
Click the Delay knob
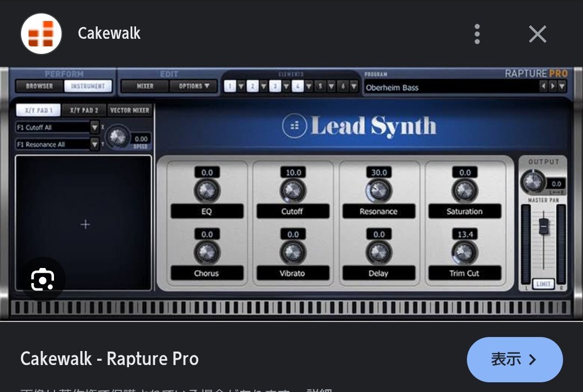point(379,252)
